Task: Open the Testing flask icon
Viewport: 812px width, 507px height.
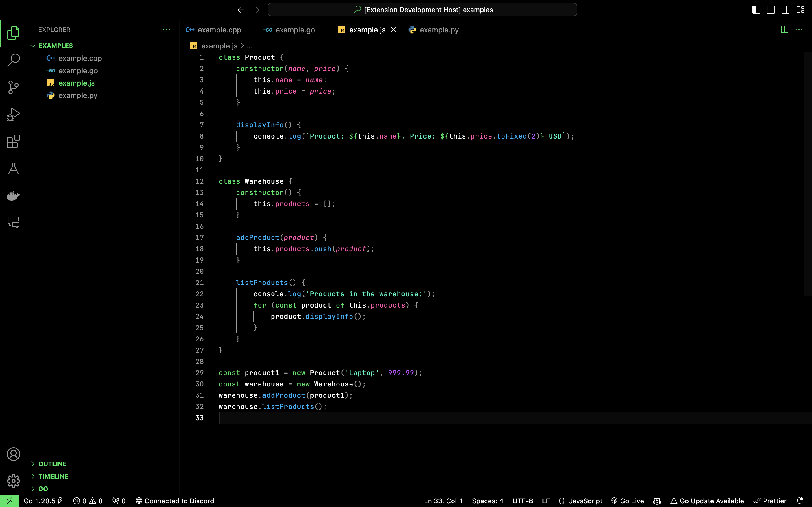Action: 14,169
